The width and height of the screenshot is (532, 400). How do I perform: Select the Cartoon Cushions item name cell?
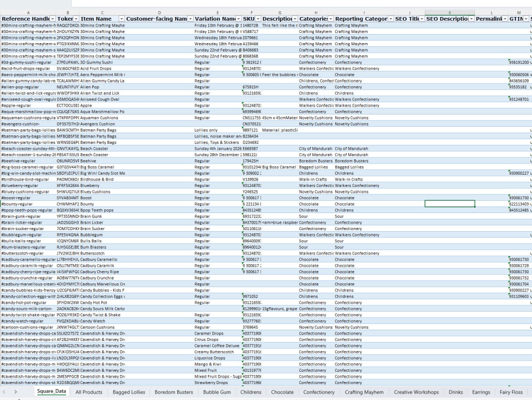(102, 328)
